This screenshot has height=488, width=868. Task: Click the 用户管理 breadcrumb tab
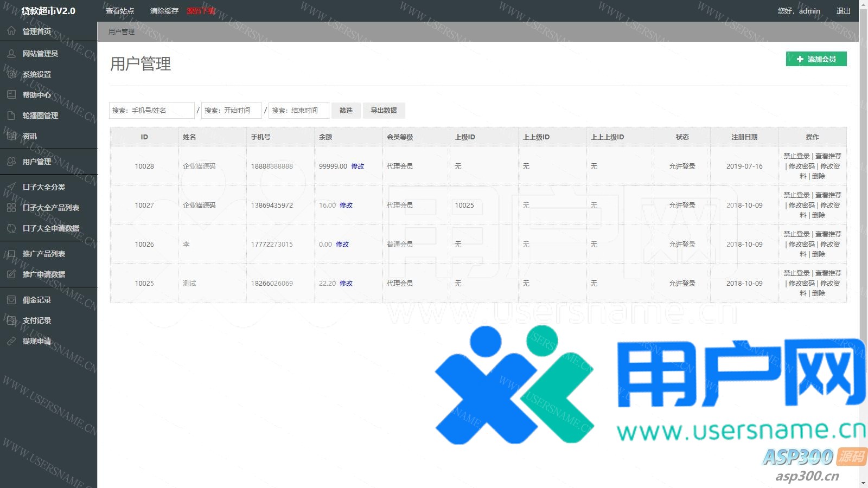point(122,32)
